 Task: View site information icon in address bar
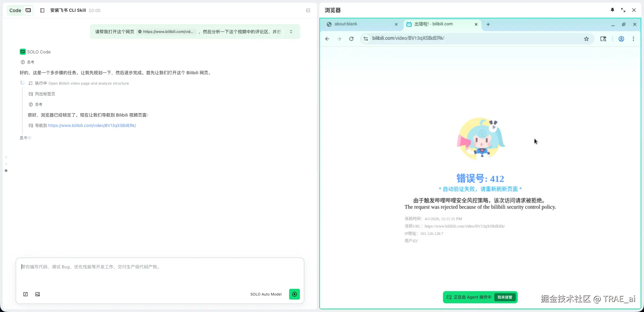pyautogui.click(x=366, y=39)
